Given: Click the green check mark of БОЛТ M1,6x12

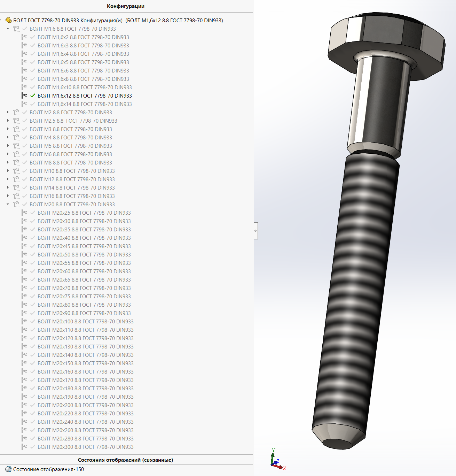Looking at the screenshot, I should [33, 95].
